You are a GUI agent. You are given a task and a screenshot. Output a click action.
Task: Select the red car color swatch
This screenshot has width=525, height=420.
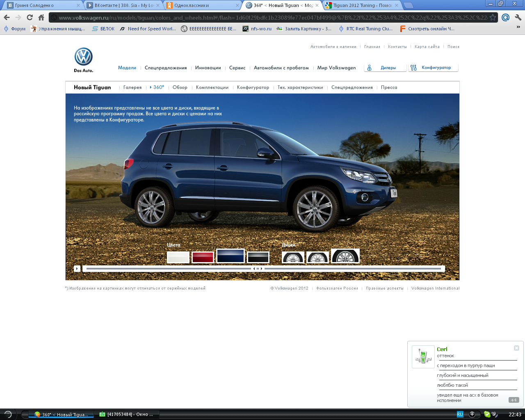pos(203,257)
